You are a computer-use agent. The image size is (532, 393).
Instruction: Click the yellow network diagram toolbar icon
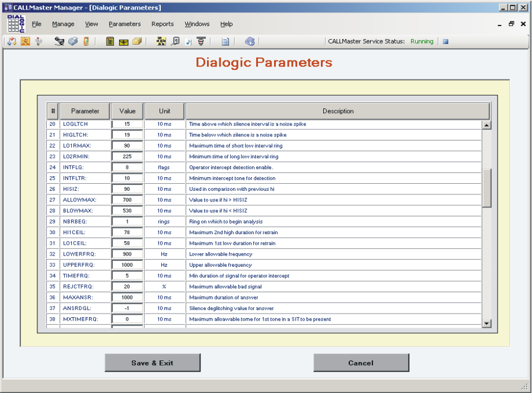[161, 41]
